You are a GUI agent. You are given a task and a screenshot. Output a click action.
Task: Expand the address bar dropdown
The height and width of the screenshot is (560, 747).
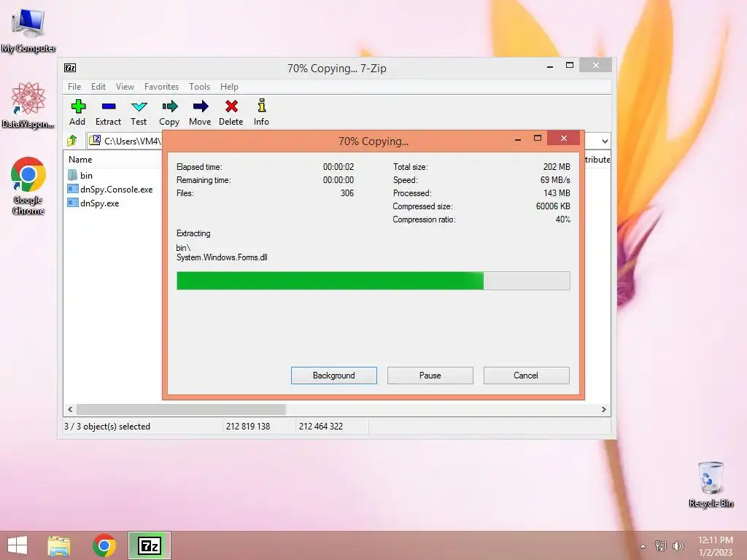coord(605,141)
